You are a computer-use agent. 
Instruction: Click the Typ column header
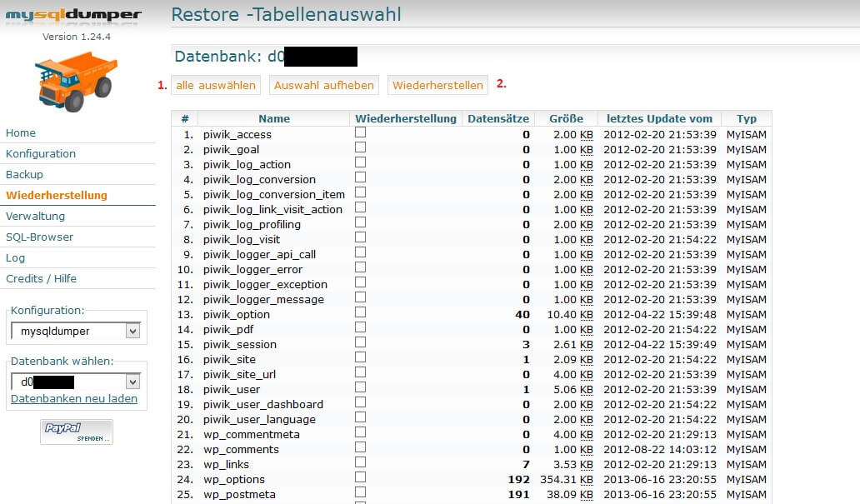[747, 118]
